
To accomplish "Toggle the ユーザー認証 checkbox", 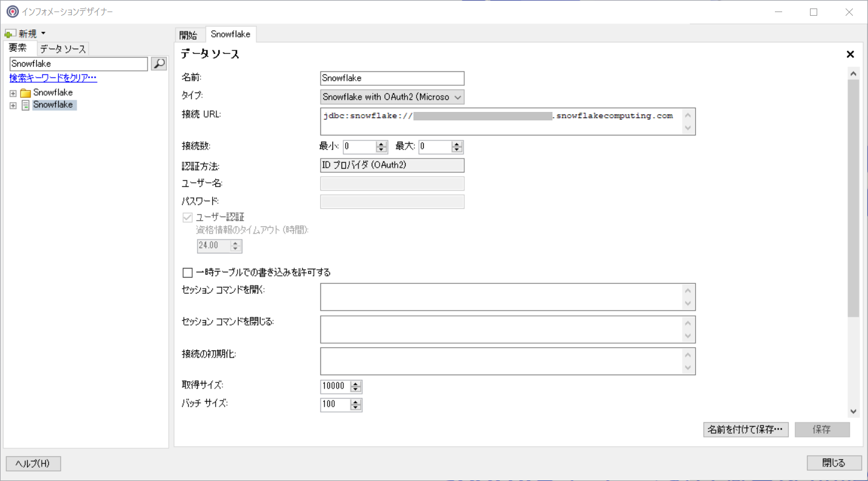I will point(187,217).
